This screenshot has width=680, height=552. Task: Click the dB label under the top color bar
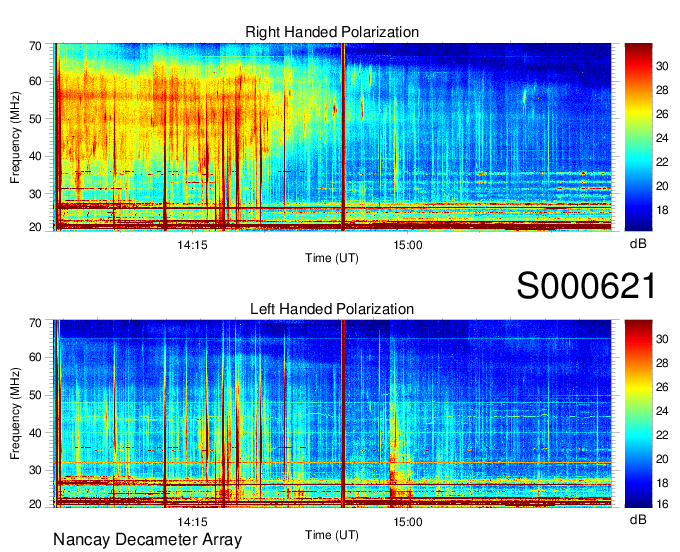638,244
